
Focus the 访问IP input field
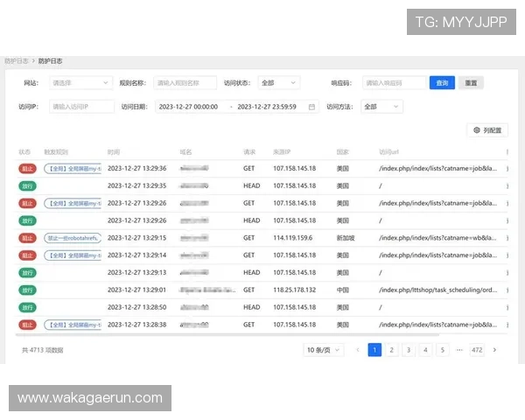pyautogui.click(x=81, y=107)
